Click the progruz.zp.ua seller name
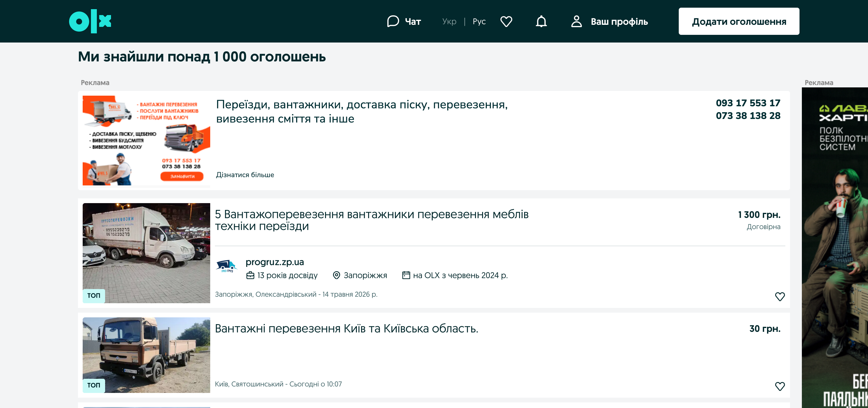This screenshot has height=408, width=868. (x=275, y=262)
